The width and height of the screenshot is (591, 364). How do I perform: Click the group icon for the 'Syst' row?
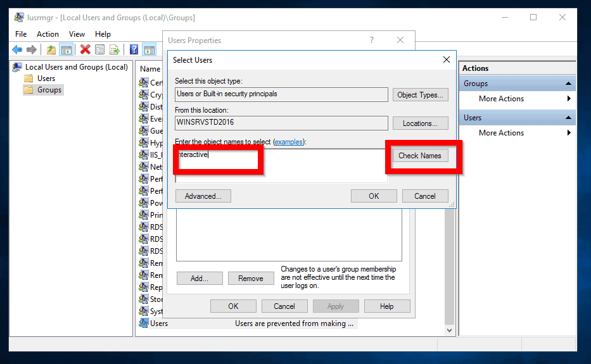pyautogui.click(x=144, y=311)
